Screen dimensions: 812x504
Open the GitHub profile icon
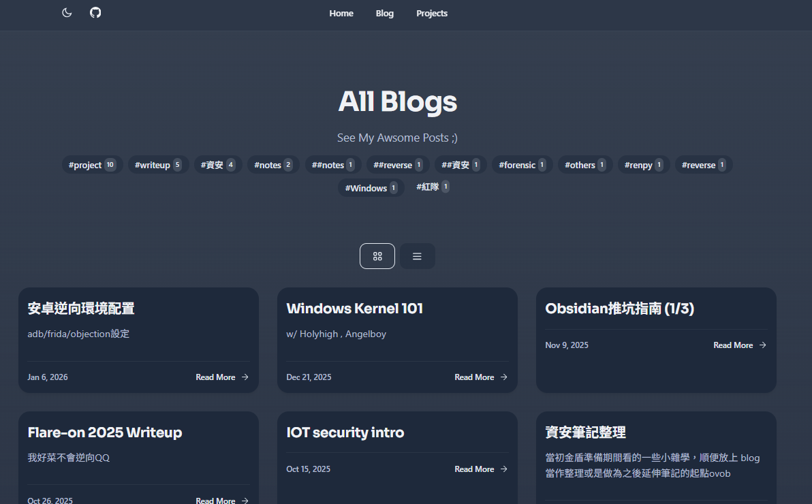point(95,12)
